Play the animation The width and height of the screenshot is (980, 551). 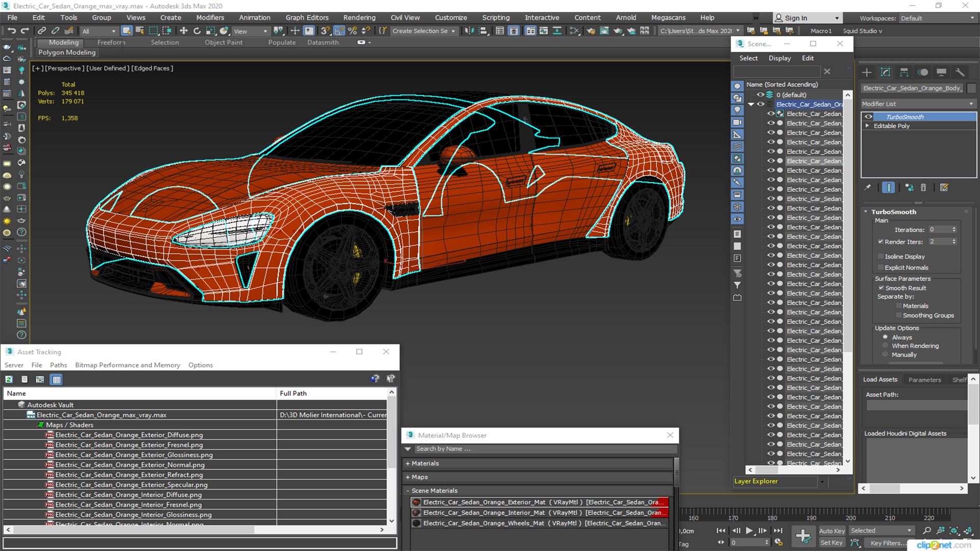749,531
